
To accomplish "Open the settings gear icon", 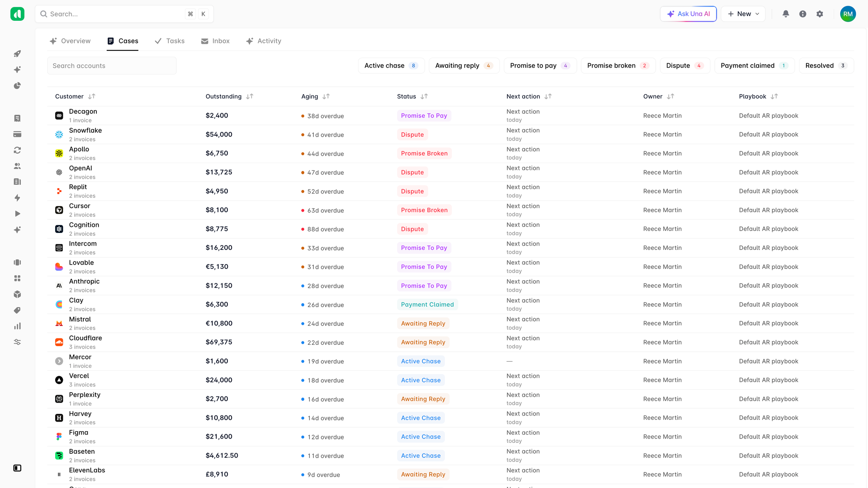I will (x=820, y=14).
